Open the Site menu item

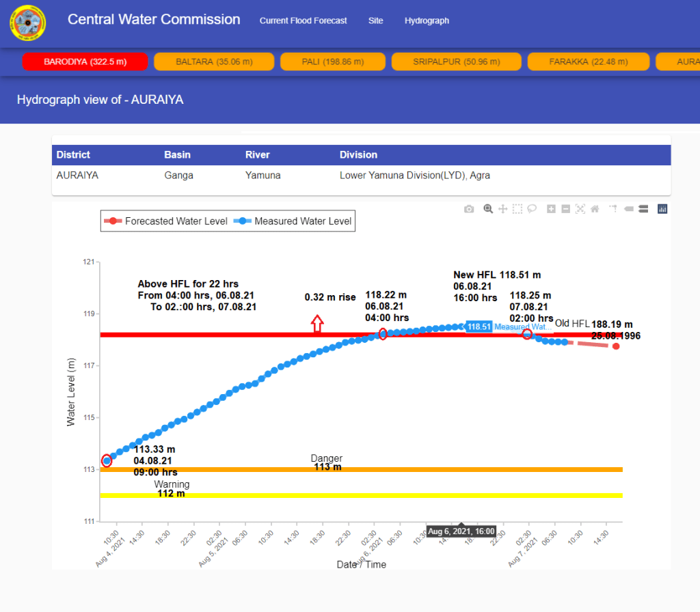tap(375, 20)
